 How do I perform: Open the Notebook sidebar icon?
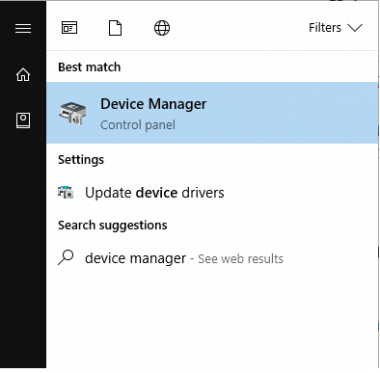(x=23, y=120)
